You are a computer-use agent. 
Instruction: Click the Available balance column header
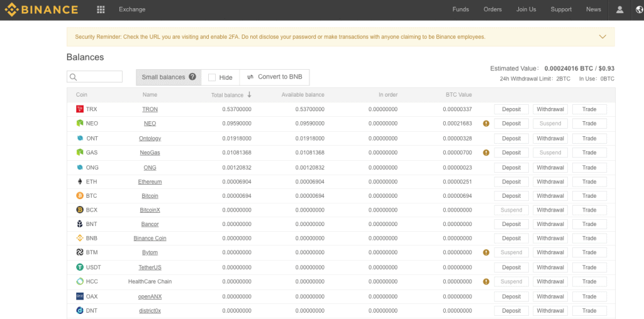point(303,95)
